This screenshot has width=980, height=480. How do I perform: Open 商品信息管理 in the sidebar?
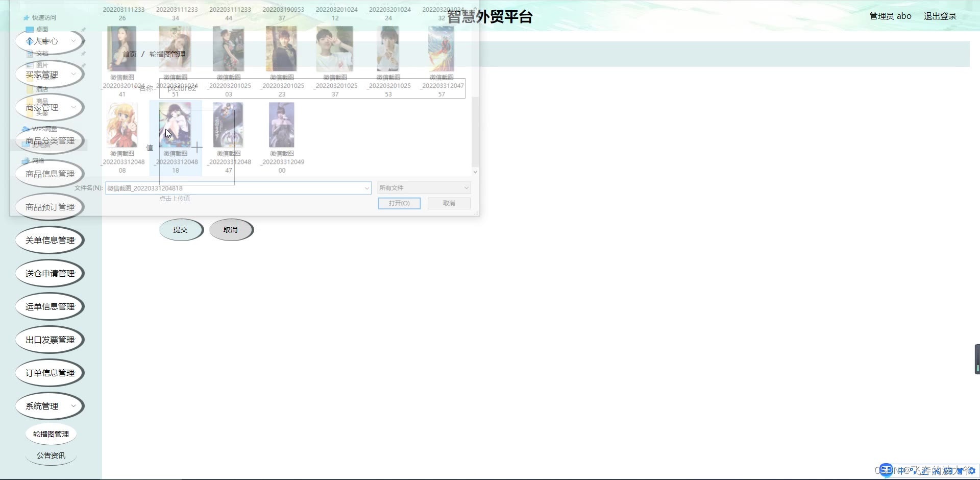[50, 174]
